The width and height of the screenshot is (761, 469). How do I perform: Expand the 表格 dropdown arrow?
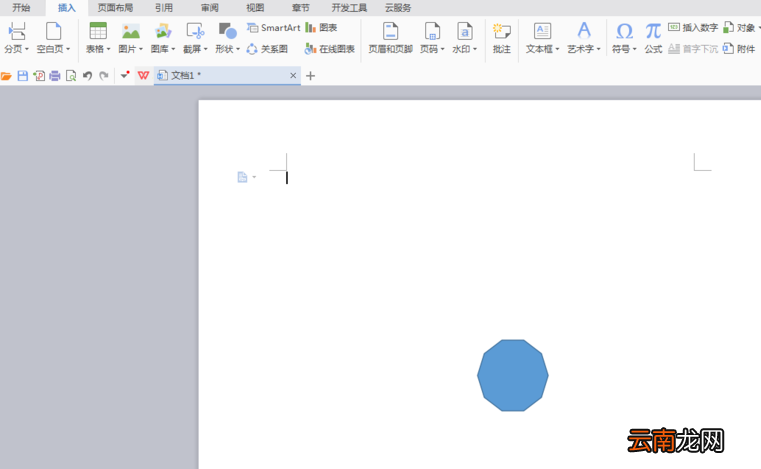tap(108, 49)
